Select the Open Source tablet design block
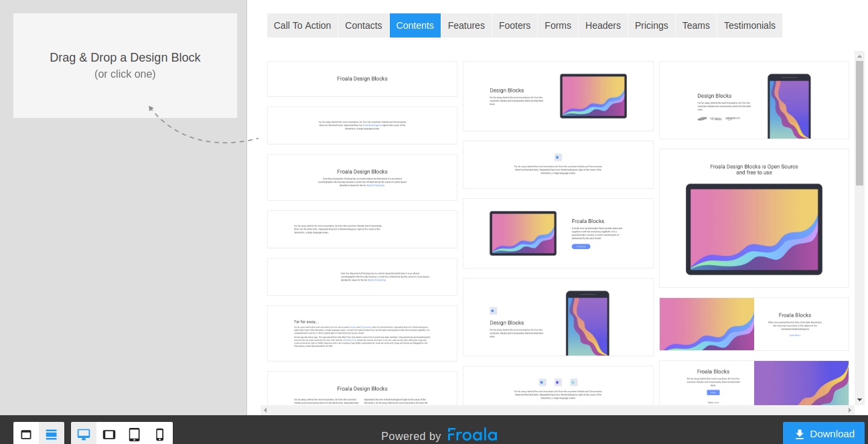Screen dimensions: 868x444 click(753, 217)
